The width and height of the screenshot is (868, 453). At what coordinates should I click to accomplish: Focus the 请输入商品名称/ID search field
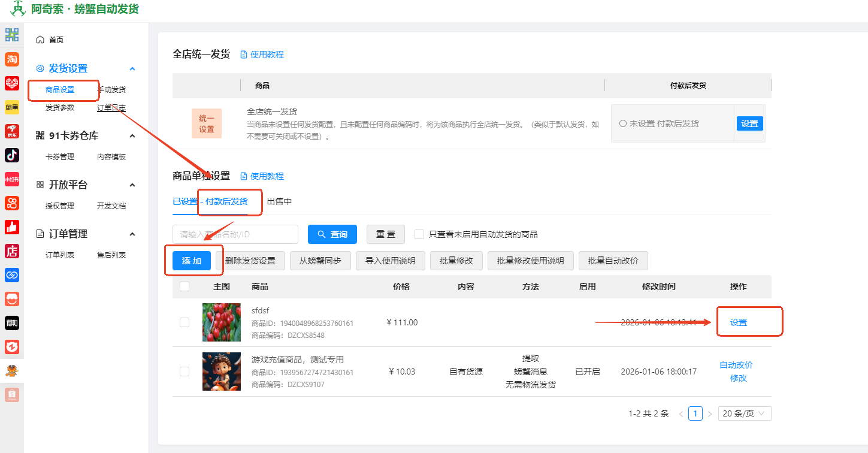pyautogui.click(x=235, y=234)
